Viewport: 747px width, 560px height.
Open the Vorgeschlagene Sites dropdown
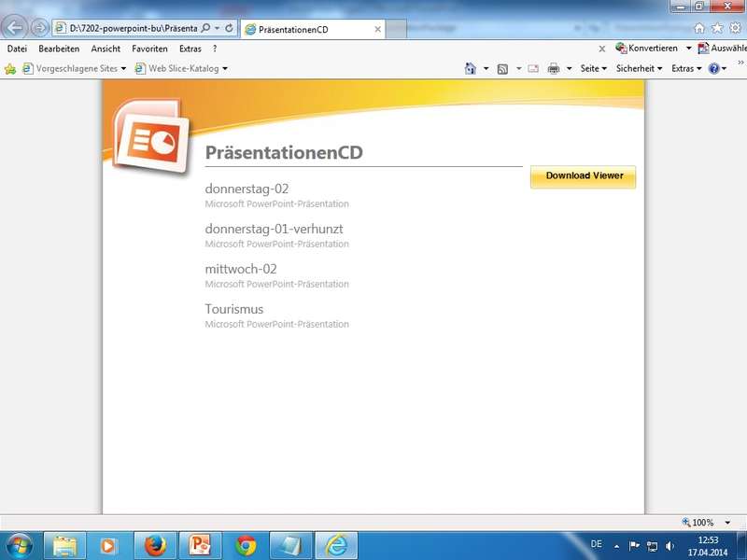click(x=75, y=68)
